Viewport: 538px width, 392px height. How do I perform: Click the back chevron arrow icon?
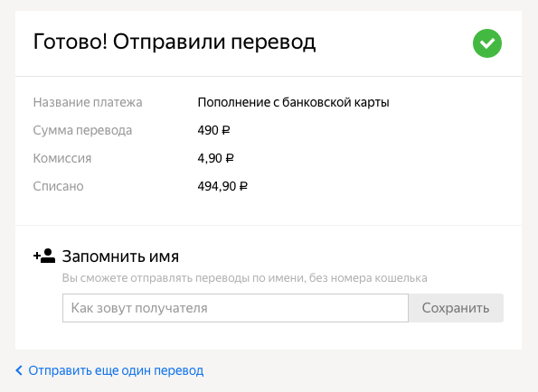click(19, 370)
